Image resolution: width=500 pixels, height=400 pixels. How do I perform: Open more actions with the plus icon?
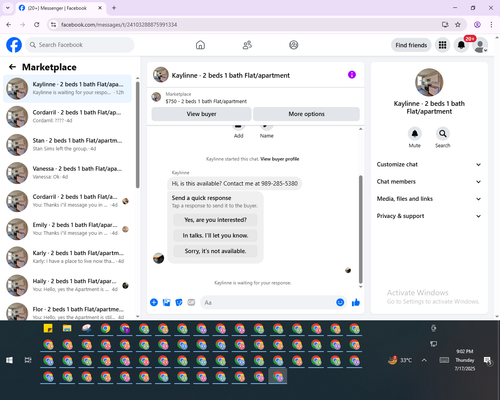[154, 302]
